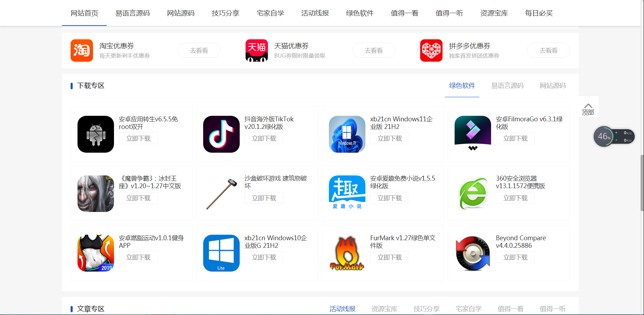
Task: Open the 绿色软件 menu item
Action: (360, 13)
